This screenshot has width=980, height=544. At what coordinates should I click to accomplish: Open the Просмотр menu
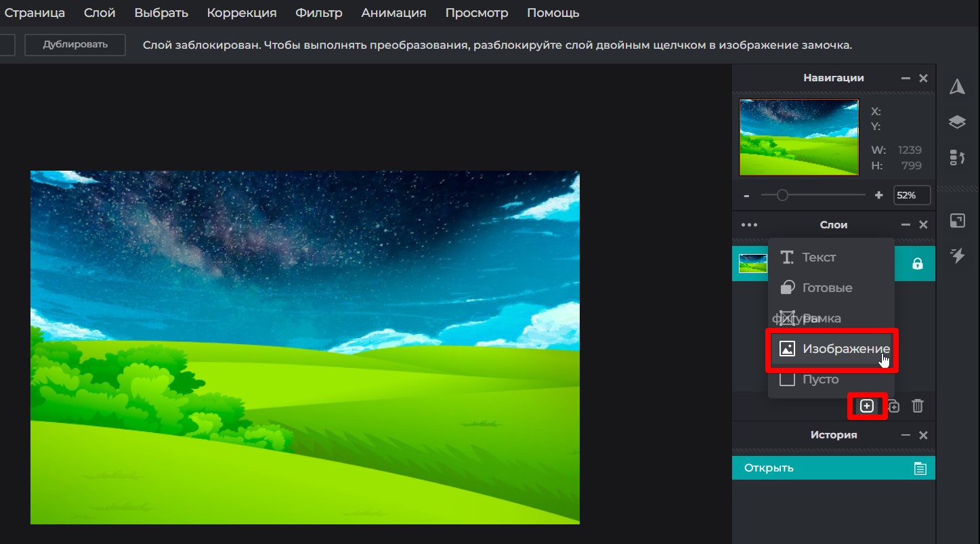click(477, 13)
